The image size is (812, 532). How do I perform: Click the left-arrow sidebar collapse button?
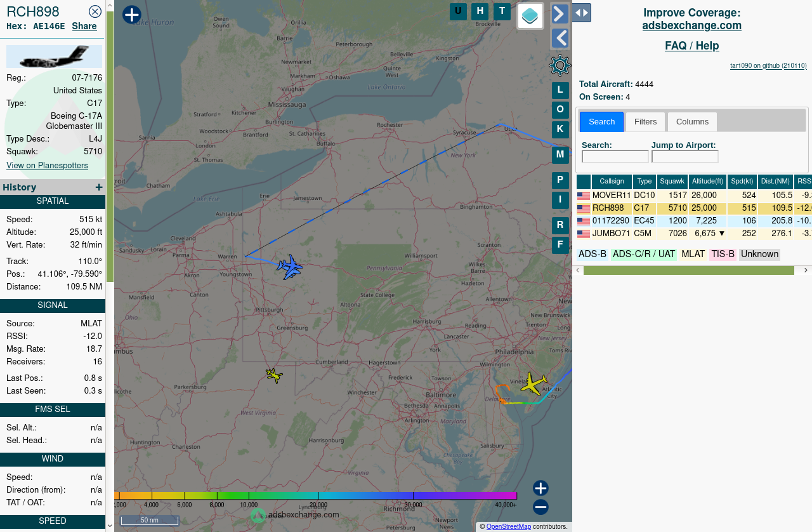click(560, 39)
